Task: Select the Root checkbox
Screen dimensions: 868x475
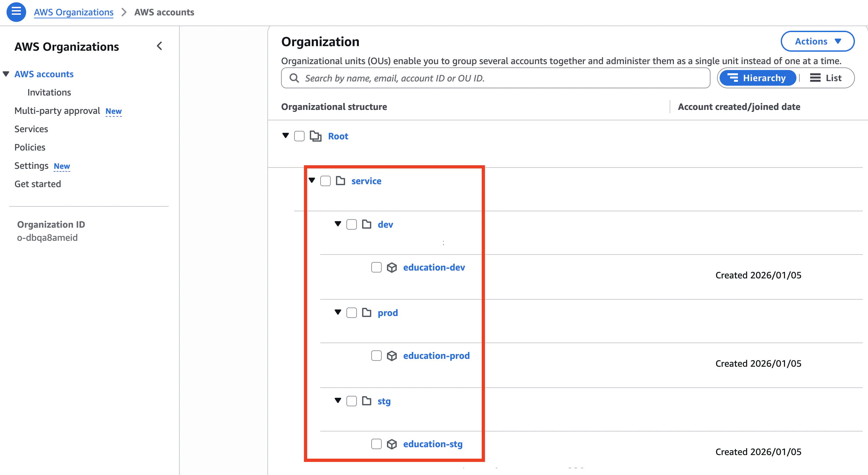Action: pyautogui.click(x=299, y=136)
